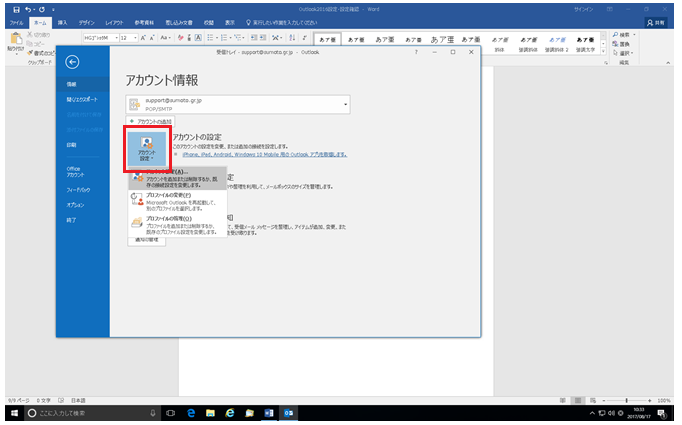Switch to Outlook on the taskbar
Viewport: 682px width, 425px height.
pos(288,413)
